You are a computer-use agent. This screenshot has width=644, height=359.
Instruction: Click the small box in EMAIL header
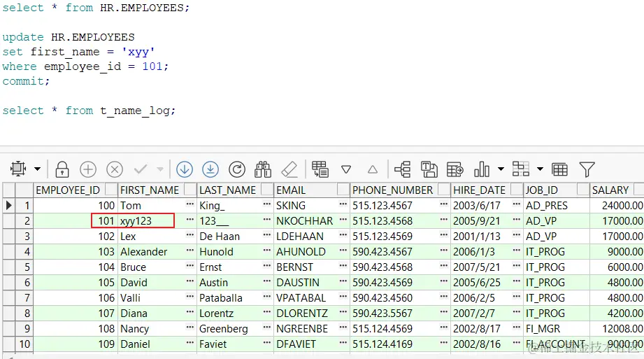[343, 189]
